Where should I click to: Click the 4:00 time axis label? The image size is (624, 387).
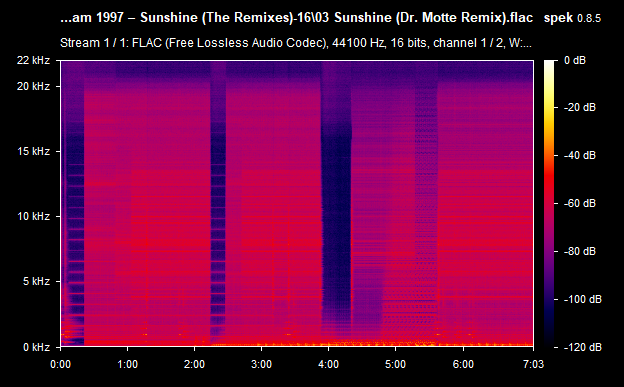328,364
